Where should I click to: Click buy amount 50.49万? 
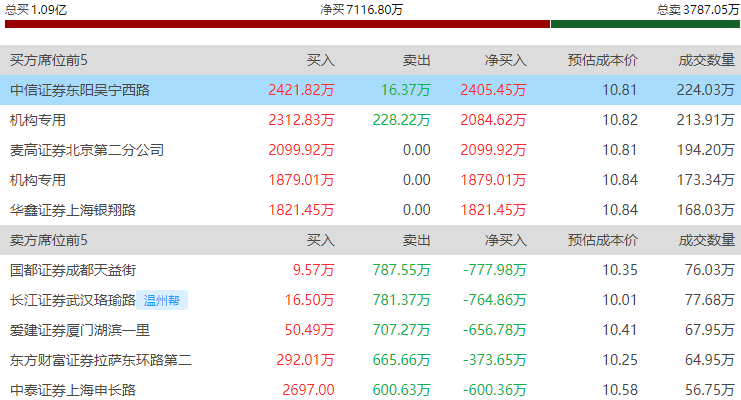(x=309, y=330)
